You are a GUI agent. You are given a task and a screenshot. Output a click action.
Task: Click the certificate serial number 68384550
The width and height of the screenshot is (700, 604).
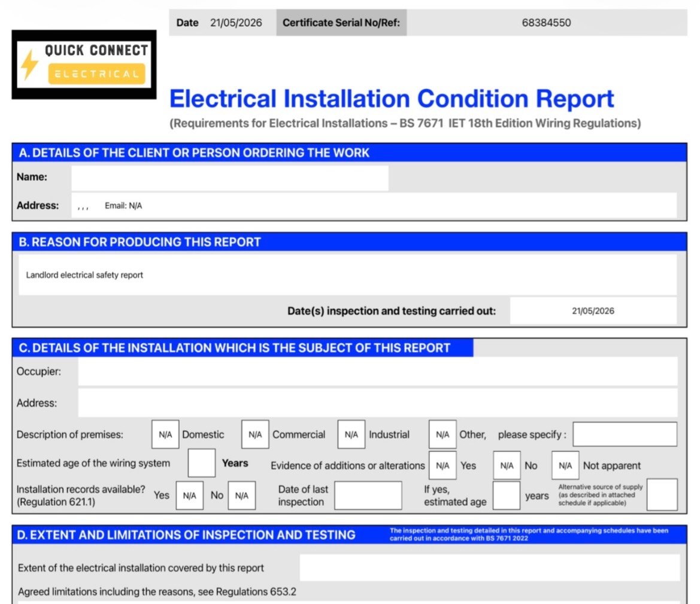tap(547, 23)
